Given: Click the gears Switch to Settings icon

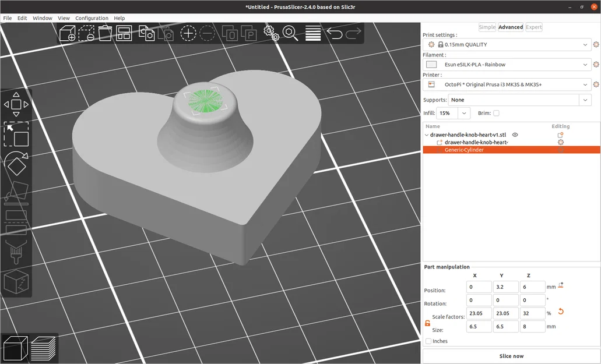Looking at the screenshot, I should [272, 33].
